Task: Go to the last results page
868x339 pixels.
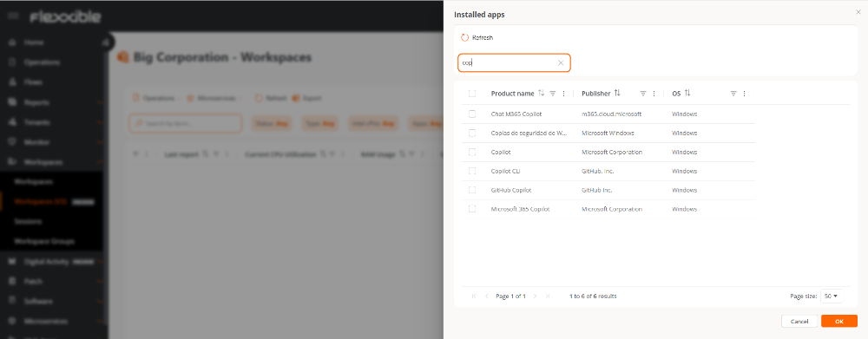Action: point(548,297)
